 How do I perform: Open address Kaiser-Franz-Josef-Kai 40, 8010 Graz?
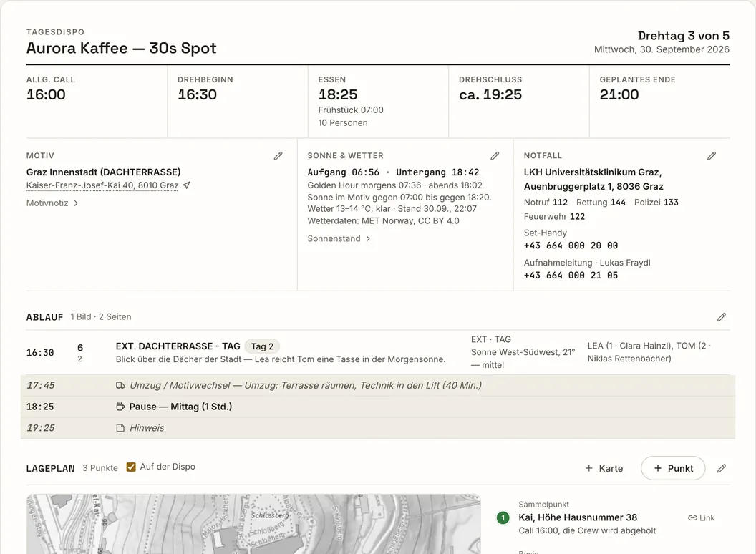click(102, 185)
